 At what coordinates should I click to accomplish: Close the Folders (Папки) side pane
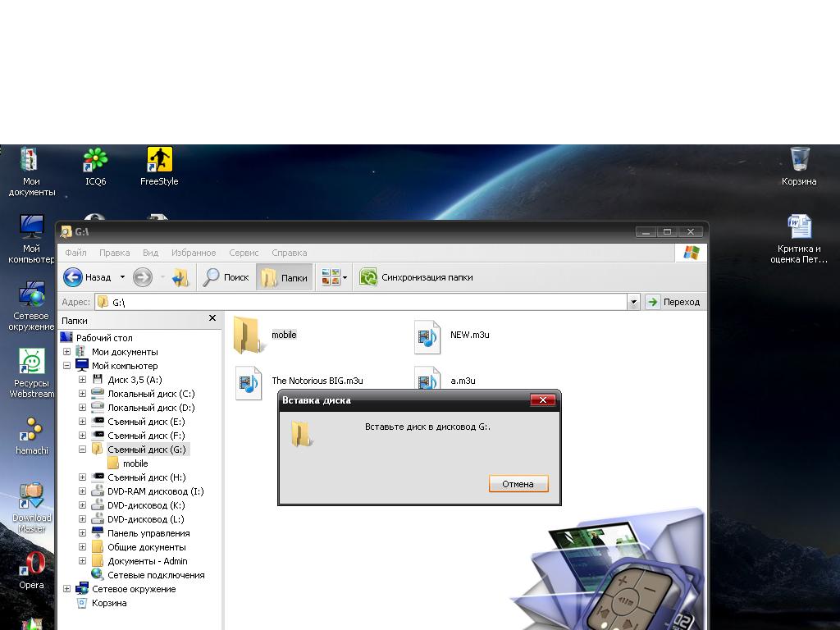(x=212, y=318)
